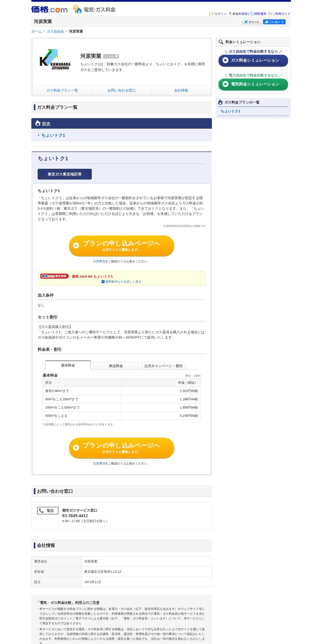
Task: Switch to 公式キャンペーン・割引 tab
Action: (x=163, y=366)
